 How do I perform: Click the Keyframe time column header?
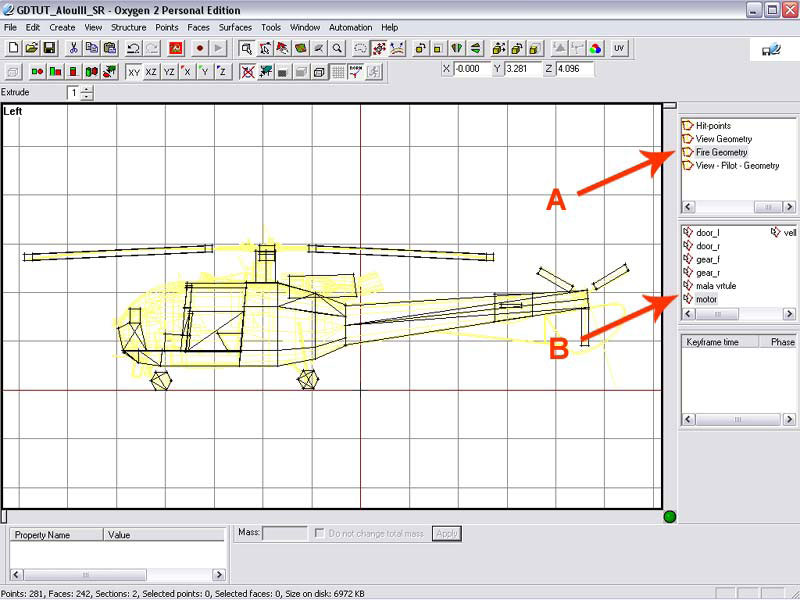712,342
